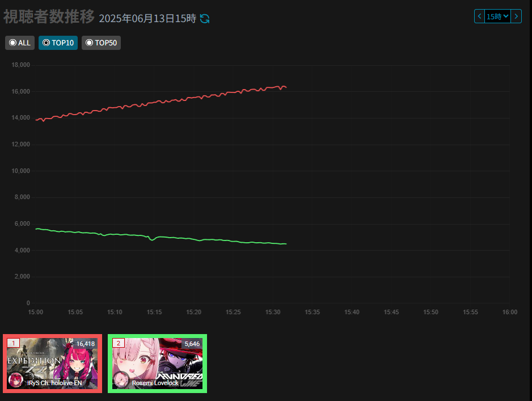The image size is (532, 401).
Task: Select the TOP10 radio option
Action: [x=58, y=43]
